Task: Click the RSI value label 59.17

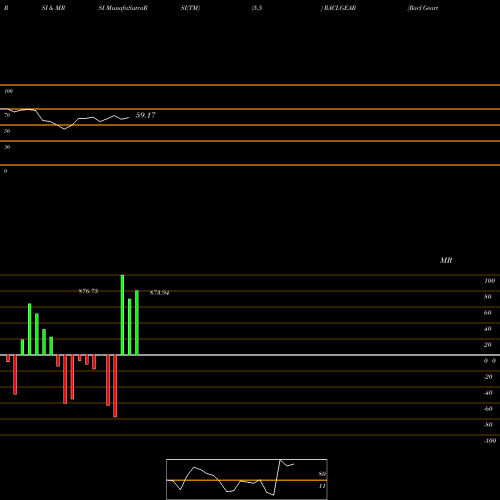Action: [146, 115]
